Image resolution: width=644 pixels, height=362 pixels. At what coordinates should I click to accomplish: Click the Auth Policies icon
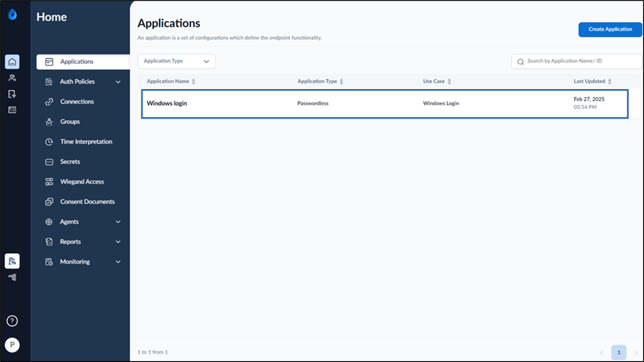point(49,82)
